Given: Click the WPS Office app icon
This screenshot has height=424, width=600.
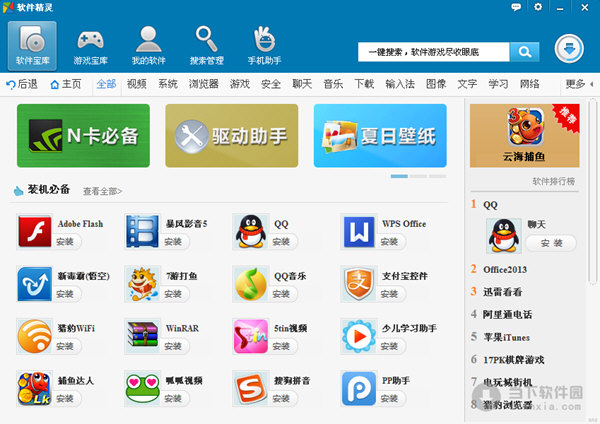Looking at the screenshot, I should [x=359, y=232].
